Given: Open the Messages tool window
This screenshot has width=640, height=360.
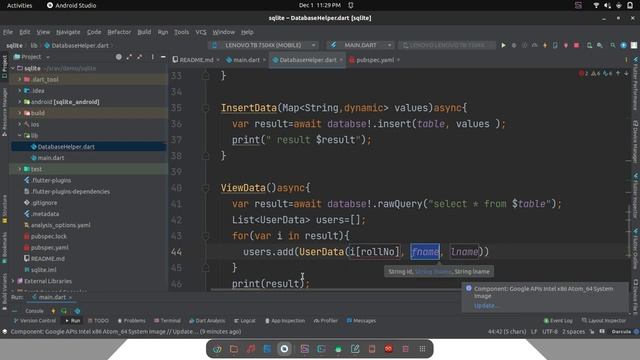Looking at the screenshot, I should click(361, 321).
